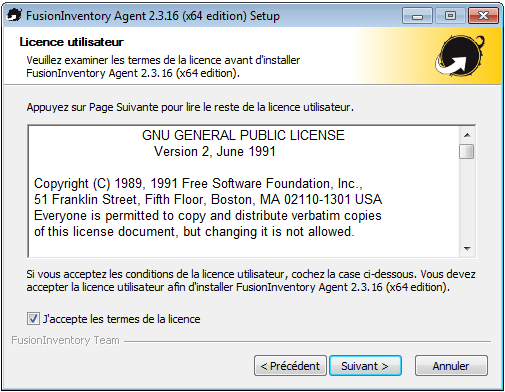Click the 'of this license document' line
505x392 pixels.
(194, 232)
